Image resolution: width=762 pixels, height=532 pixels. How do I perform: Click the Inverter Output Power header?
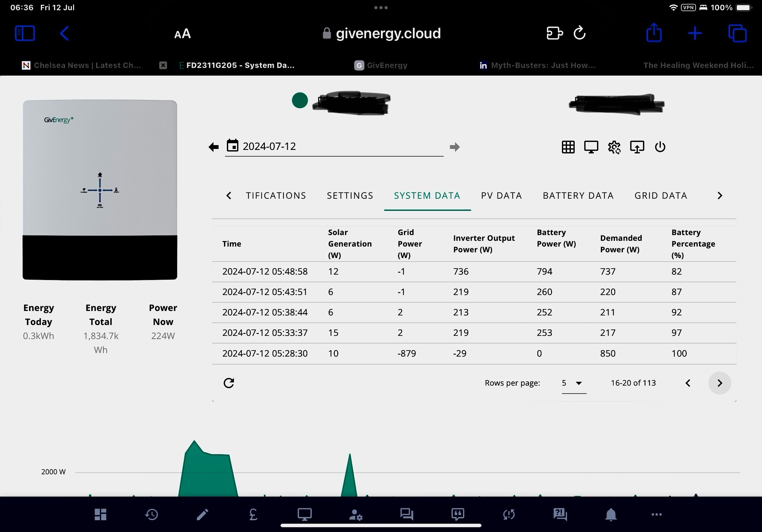pos(484,244)
